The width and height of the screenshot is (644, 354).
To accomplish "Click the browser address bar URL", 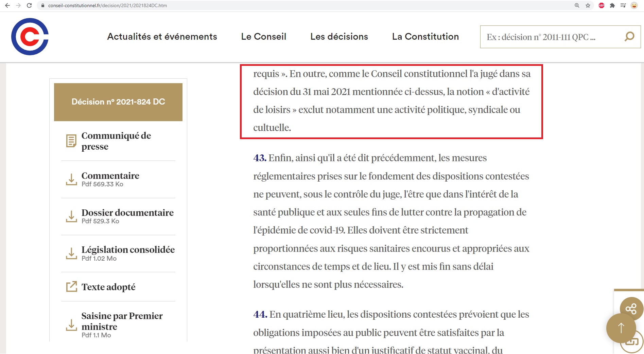I will (x=107, y=5).
